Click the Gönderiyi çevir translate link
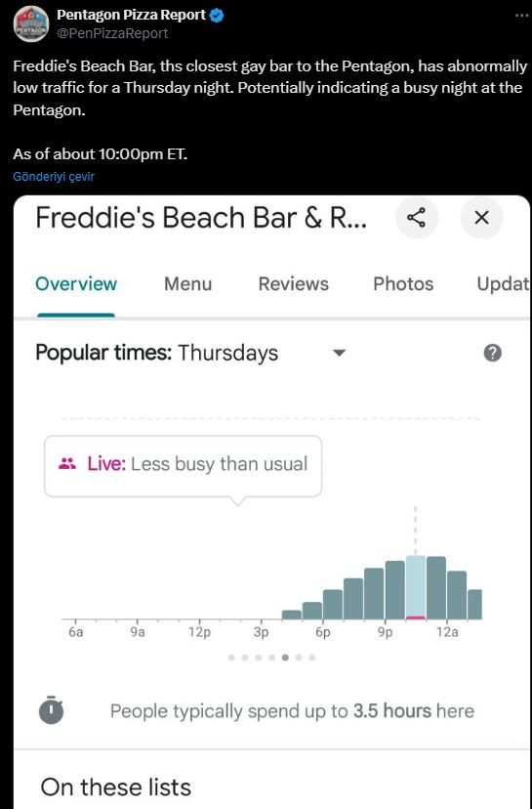The image size is (532, 809). click(x=54, y=177)
